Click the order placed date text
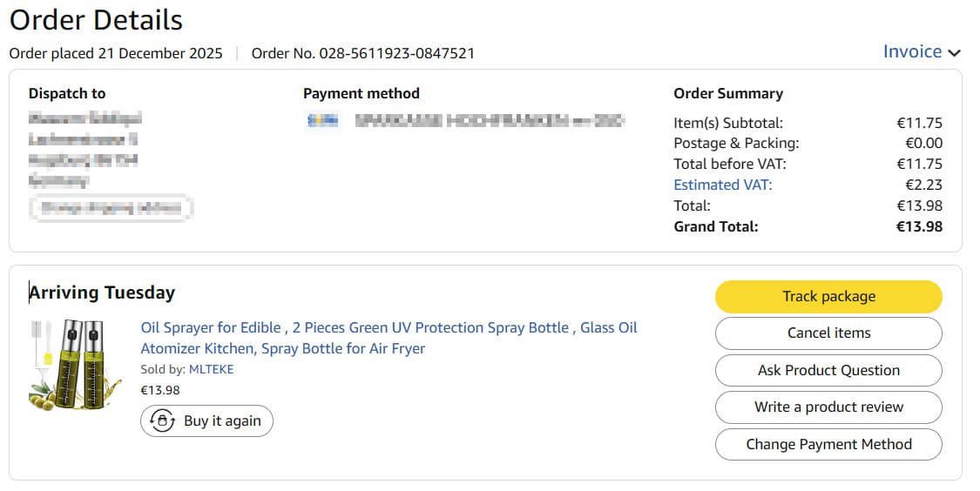Viewport: 980px width, 491px height. point(116,53)
